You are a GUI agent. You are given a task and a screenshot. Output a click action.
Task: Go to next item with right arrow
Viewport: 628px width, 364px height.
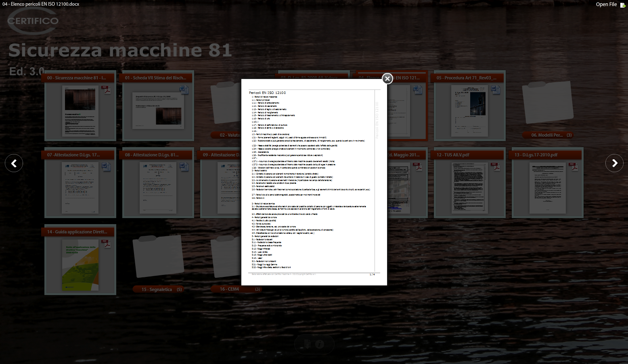pos(614,163)
